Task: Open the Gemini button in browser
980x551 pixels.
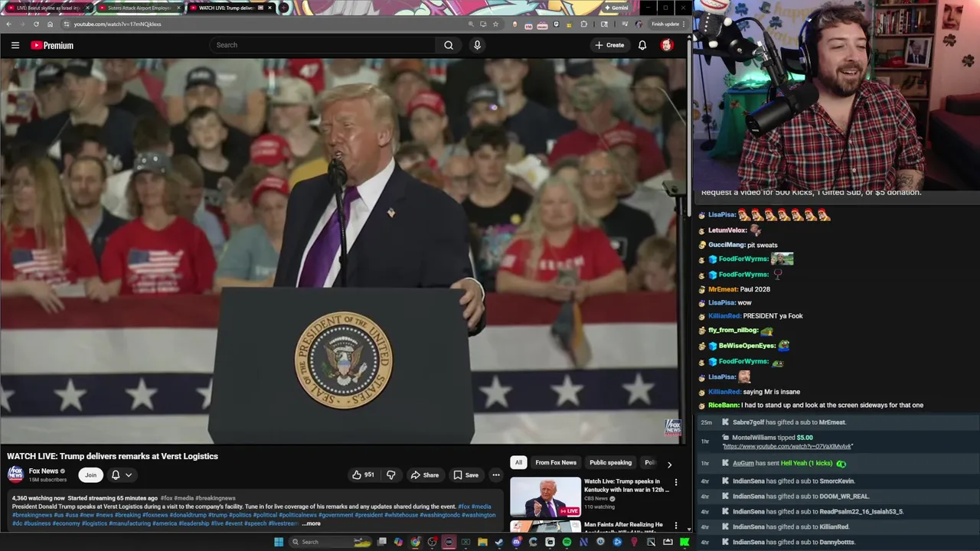Action: click(x=616, y=8)
